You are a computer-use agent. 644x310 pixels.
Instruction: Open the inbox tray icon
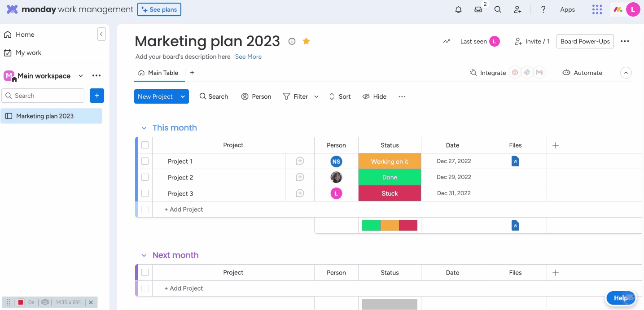[478, 9]
